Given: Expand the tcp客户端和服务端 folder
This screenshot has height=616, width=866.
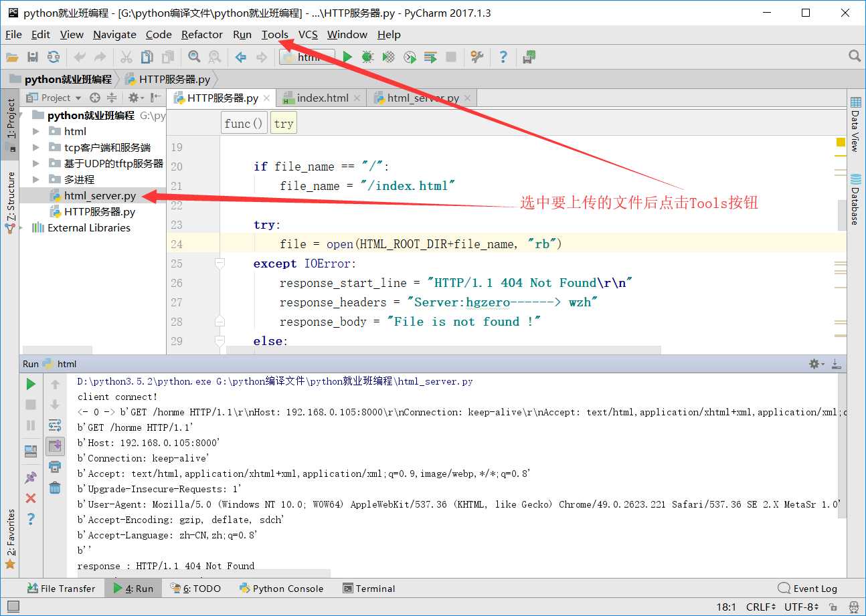Looking at the screenshot, I should 35,147.
